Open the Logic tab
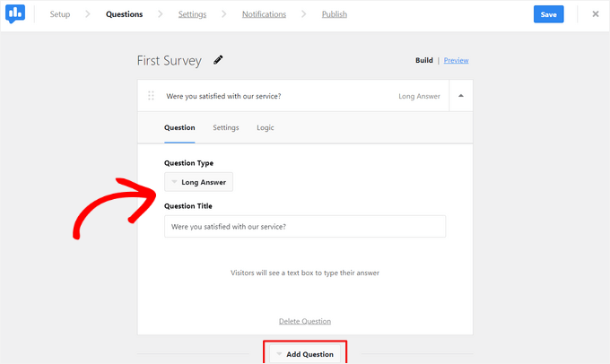Viewport: 610px width, 364px height. pos(266,128)
